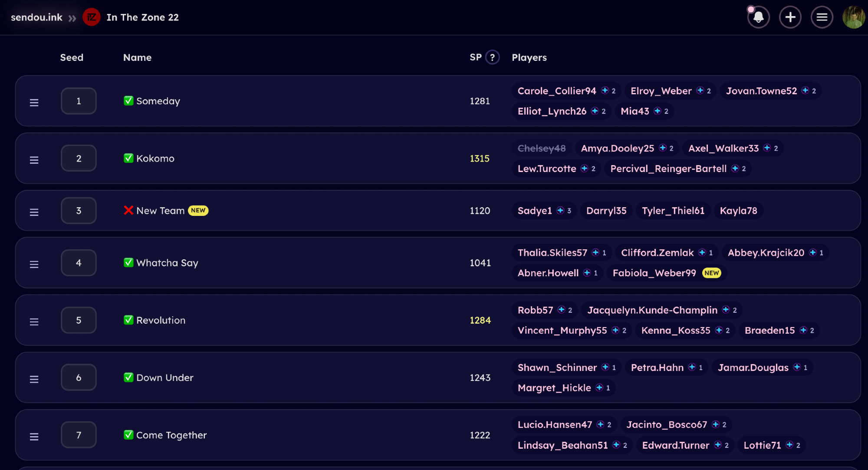Click the NEW badge on Fabiola_Weber99

tap(712, 273)
